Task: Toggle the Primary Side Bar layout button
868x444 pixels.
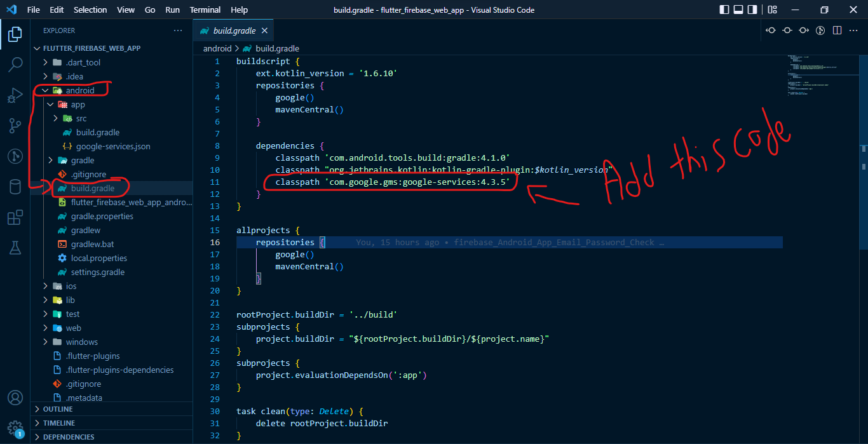Action: tap(724, 10)
